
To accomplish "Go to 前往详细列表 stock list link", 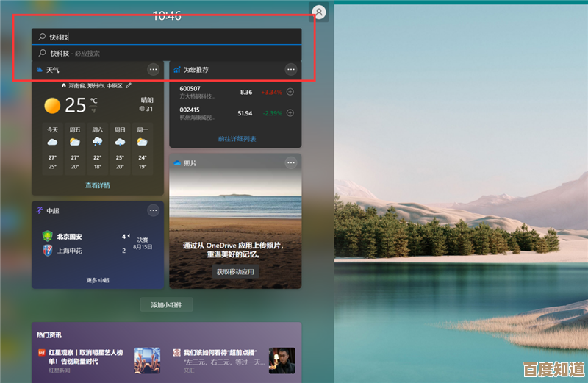I will click(237, 138).
